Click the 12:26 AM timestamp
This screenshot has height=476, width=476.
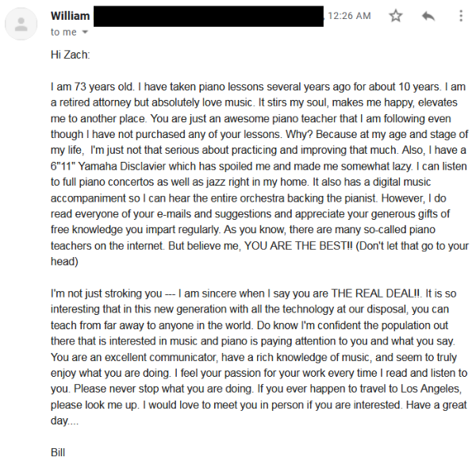(349, 16)
